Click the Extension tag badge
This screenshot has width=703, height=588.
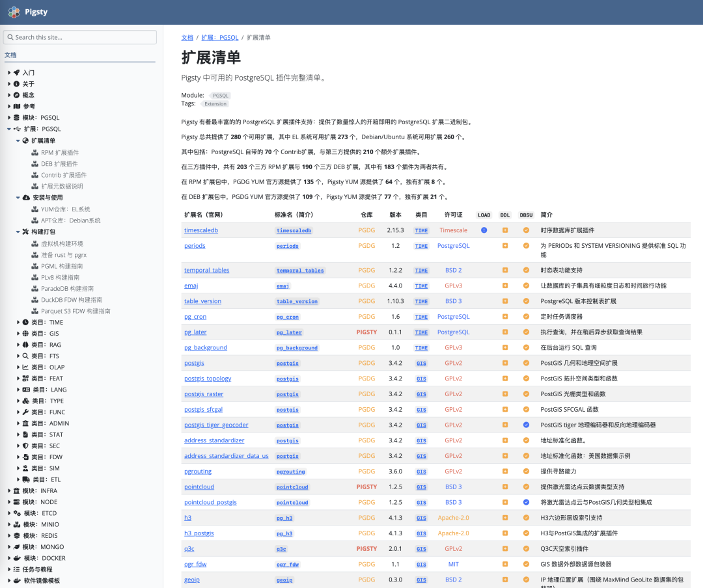(215, 104)
